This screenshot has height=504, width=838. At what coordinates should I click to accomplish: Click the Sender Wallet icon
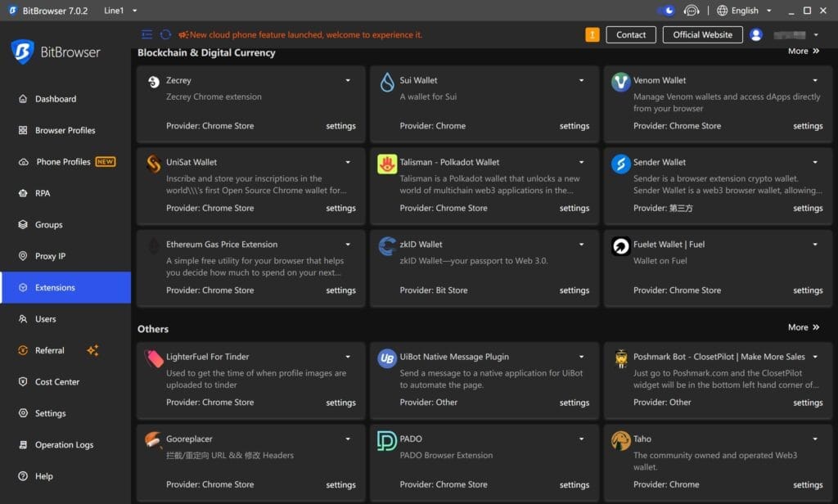620,164
